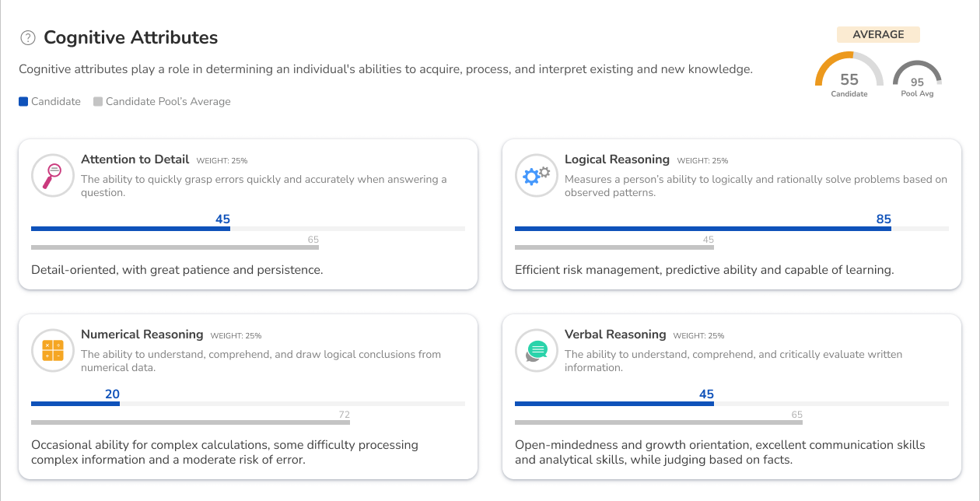Click the Verbal Reasoning pool average bar at 65
This screenshot has height=501, width=980.
(x=658, y=422)
